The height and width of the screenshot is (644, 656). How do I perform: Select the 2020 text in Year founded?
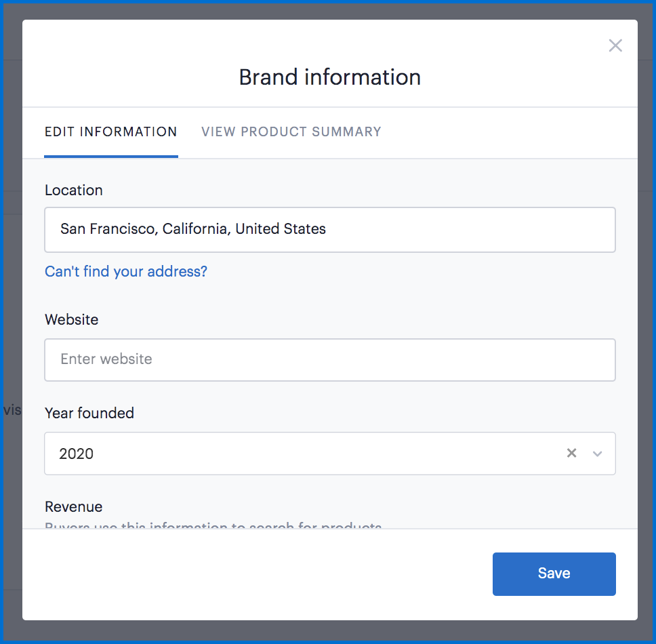[x=77, y=453]
